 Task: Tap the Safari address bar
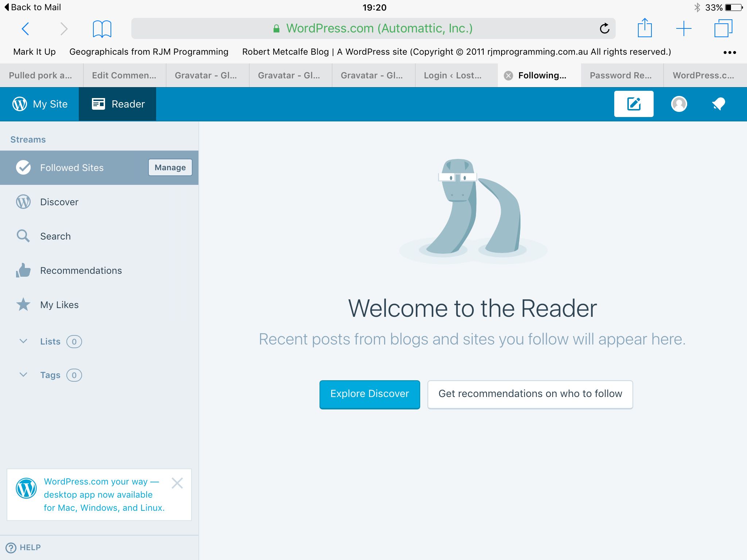pyautogui.click(x=373, y=28)
